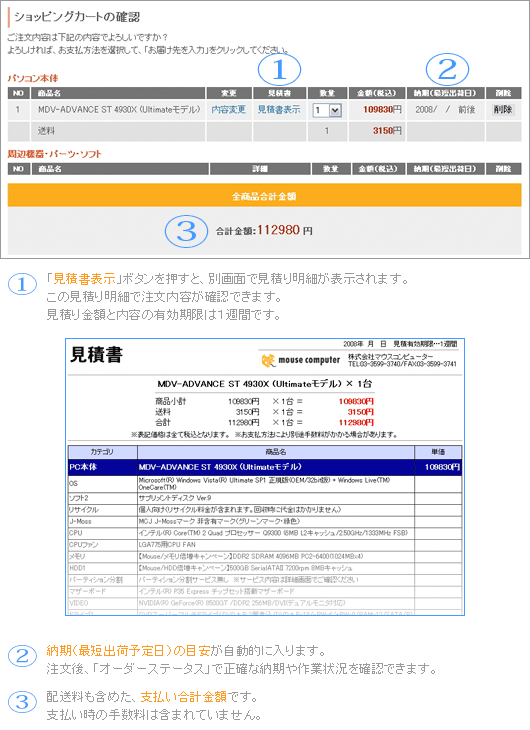Click the CPUファン row in the estimate table
Viewport: 530px width, 730px height.
(x=265, y=544)
